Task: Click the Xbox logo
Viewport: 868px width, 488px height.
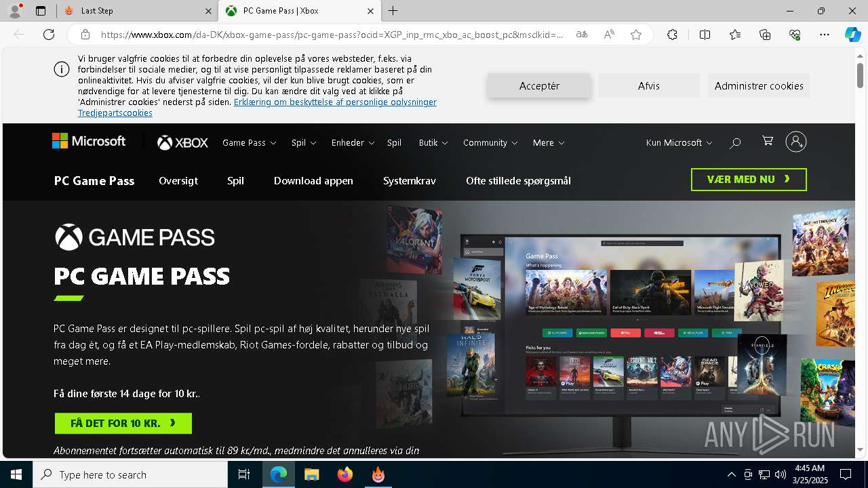Action: pos(182,142)
